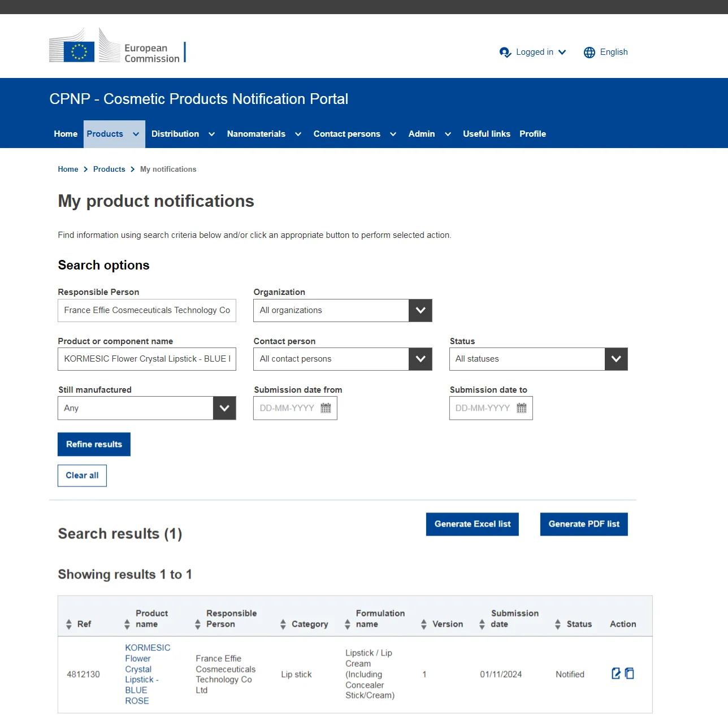This screenshot has width=728, height=721.
Task: Expand the Organization dropdown
Action: tap(420, 310)
